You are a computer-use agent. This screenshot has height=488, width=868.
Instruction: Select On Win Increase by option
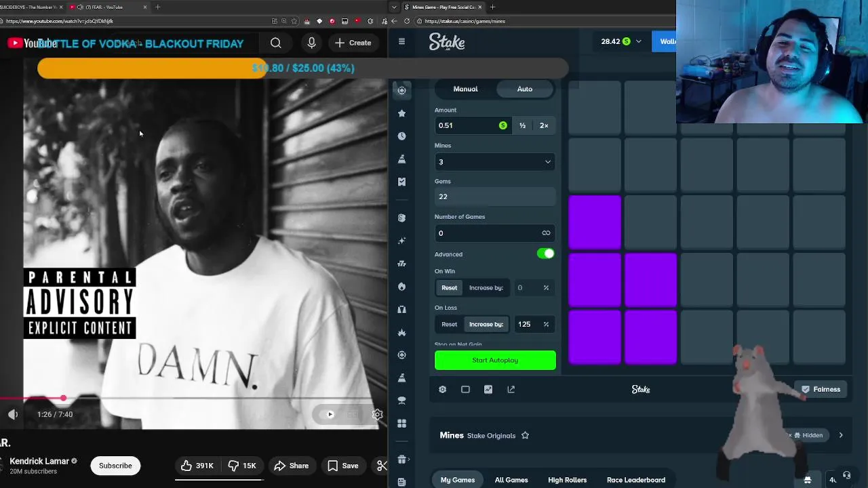[x=486, y=287]
